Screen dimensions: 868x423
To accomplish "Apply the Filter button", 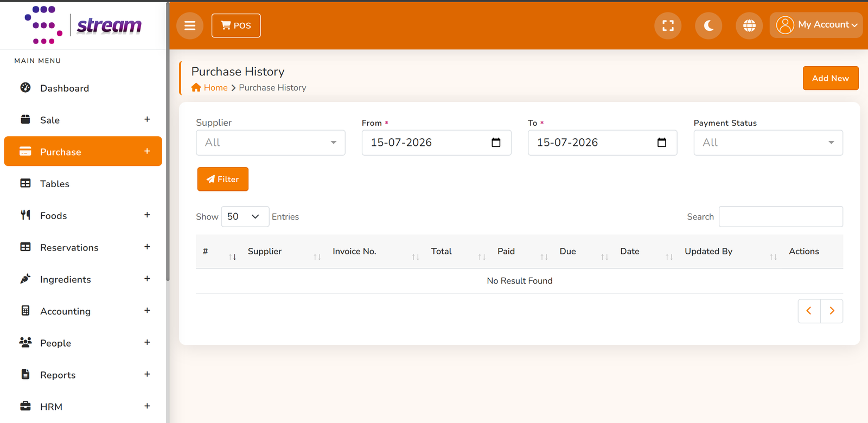I will (223, 179).
